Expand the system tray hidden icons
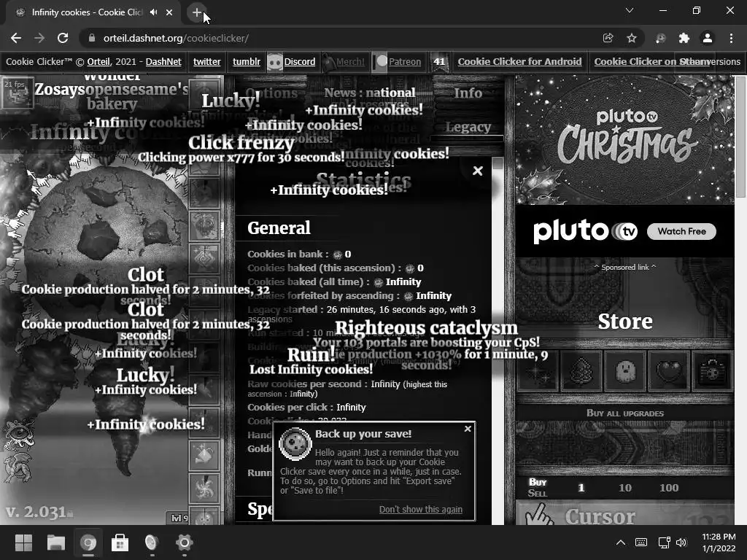747x560 pixels. click(620, 542)
